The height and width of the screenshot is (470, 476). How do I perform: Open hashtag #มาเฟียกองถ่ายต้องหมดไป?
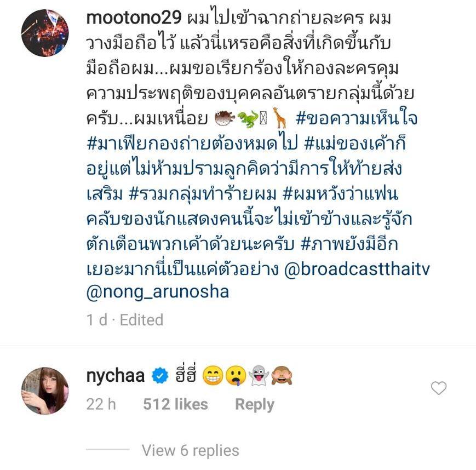tap(192, 143)
